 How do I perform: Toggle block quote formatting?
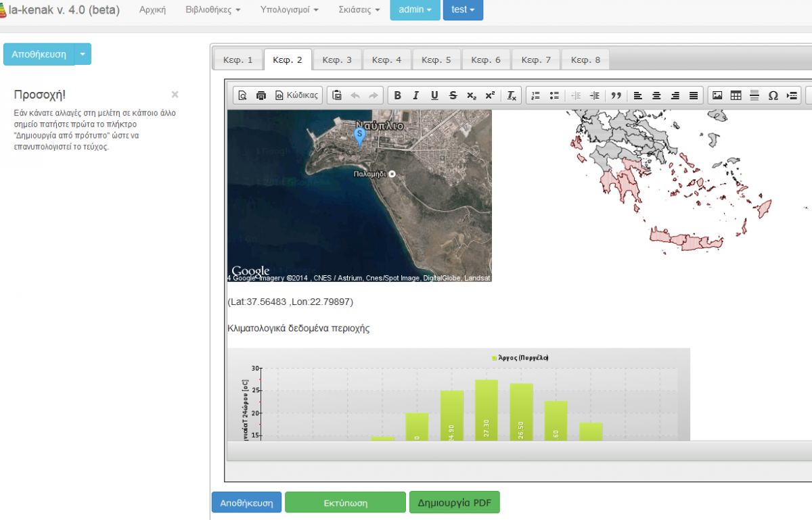pyautogui.click(x=616, y=96)
